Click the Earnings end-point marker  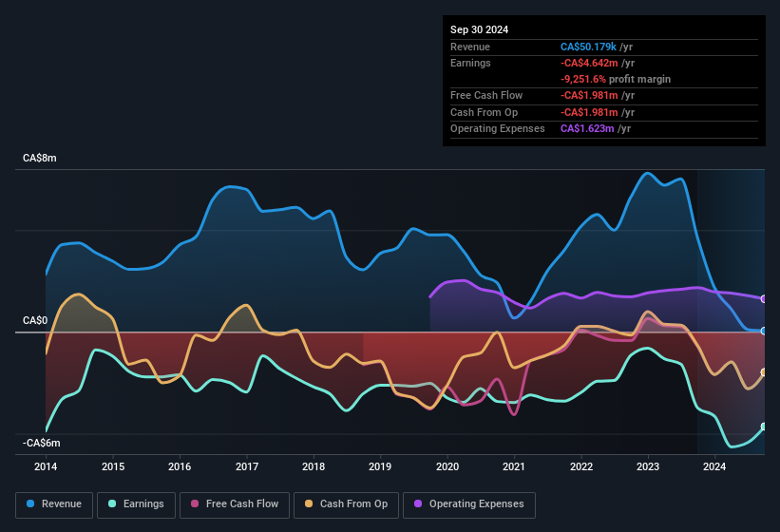pos(764,427)
